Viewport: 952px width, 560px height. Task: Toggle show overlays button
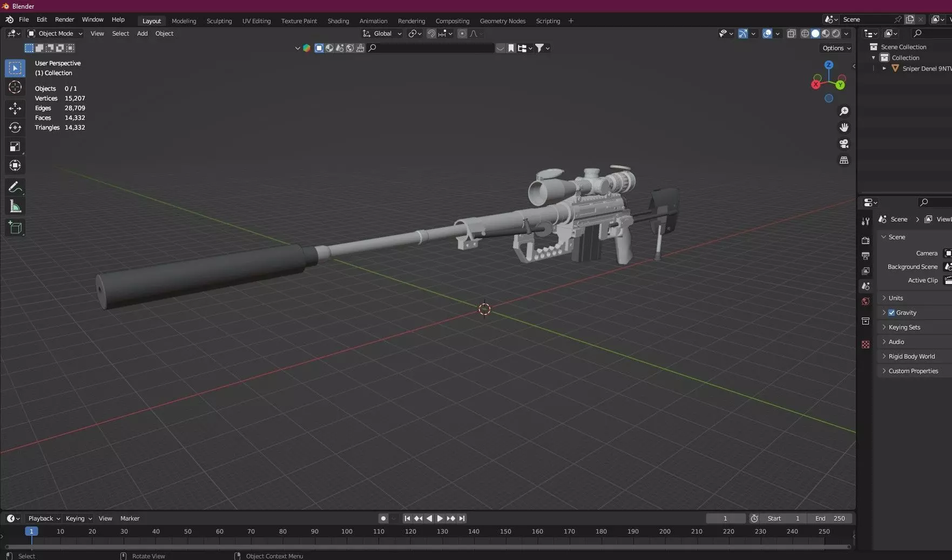(767, 33)
